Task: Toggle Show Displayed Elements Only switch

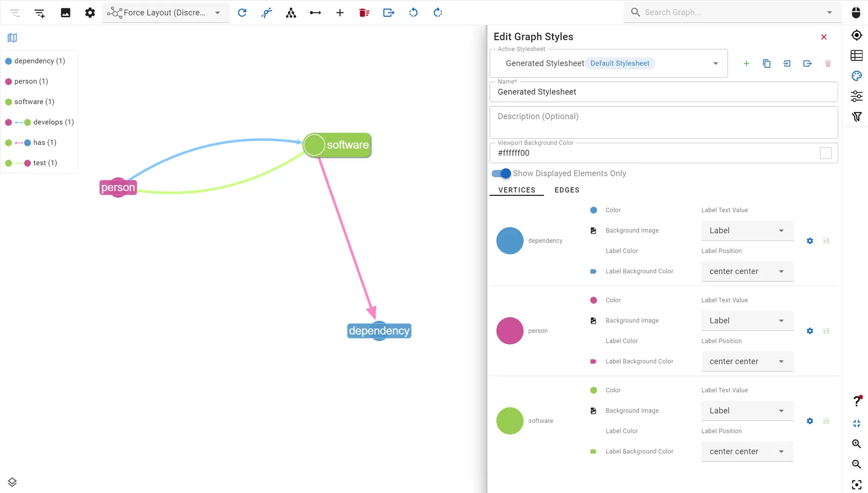Action: [501, 174]
